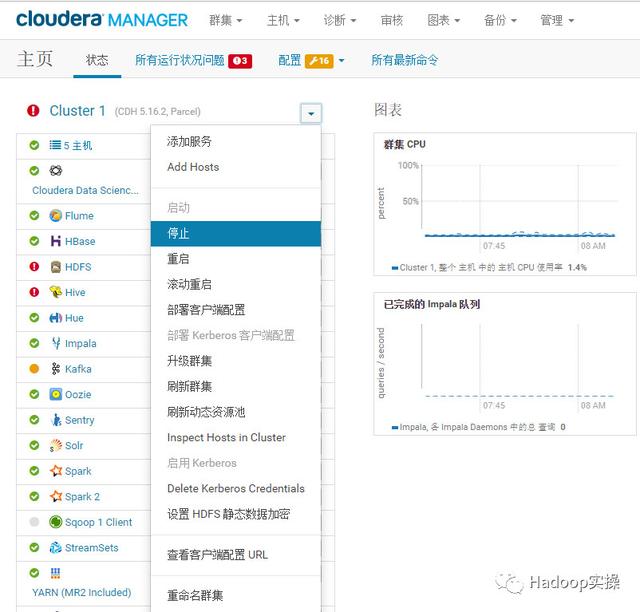Choose 刷新群集 in the cluster menu

click(236, 387)
